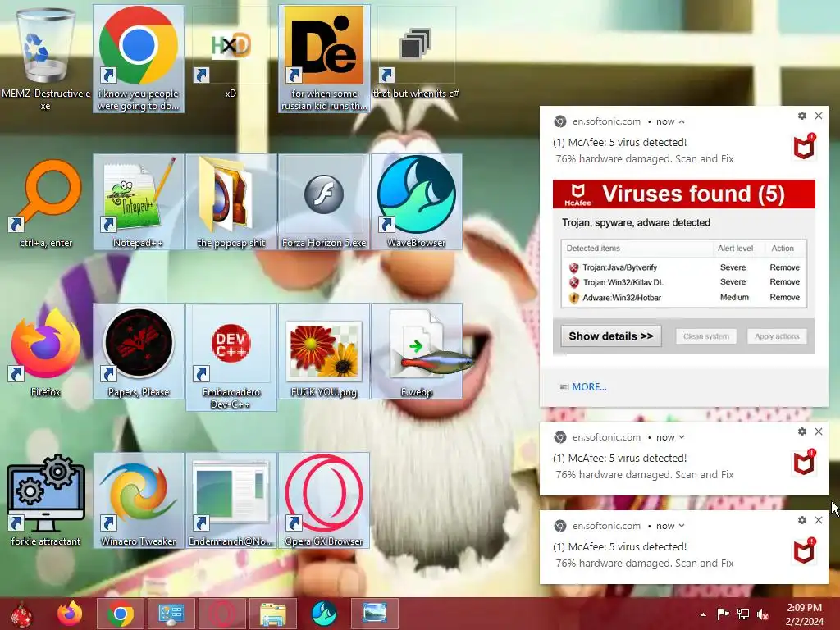Open WaveBrowser from the taskbar
The image size is (840, 630).
[x=324, y=614]
